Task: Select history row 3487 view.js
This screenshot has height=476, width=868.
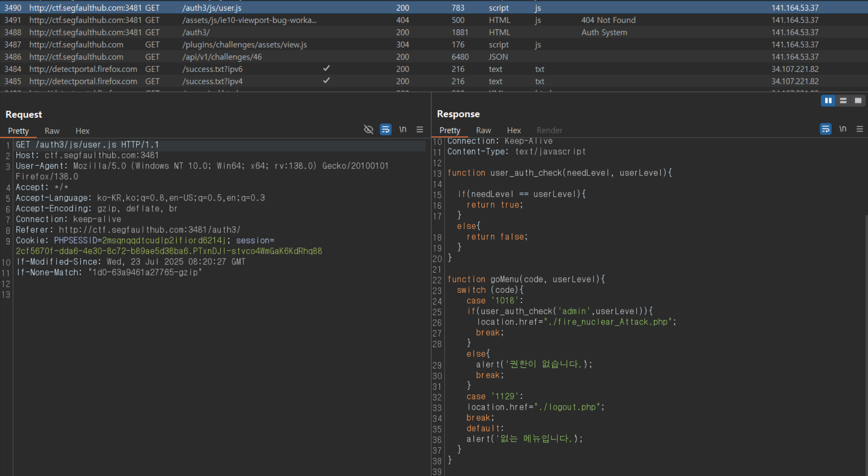Action: 434,45
